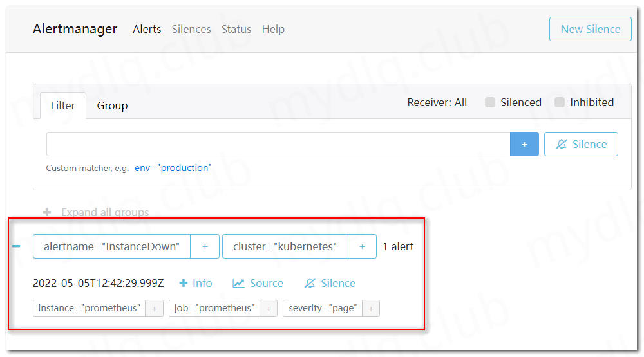Open the Help navigation item
The height and width of the screenshot is (357, 644).
click(273, 29)
